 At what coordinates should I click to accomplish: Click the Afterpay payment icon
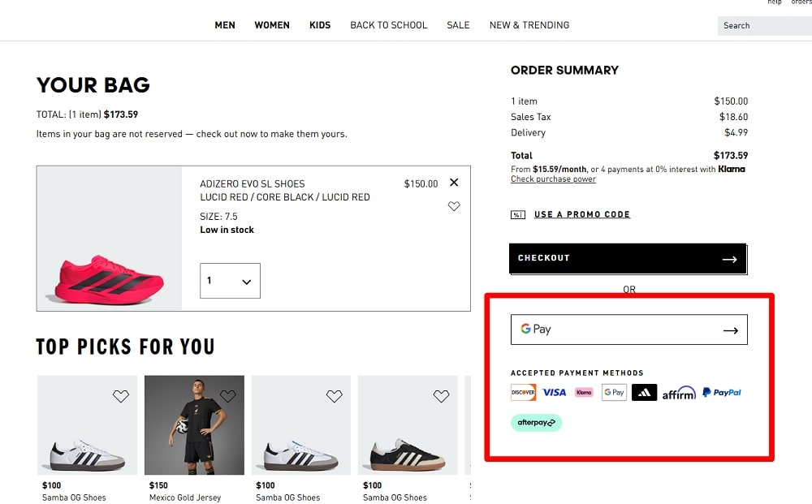point(536,422)
